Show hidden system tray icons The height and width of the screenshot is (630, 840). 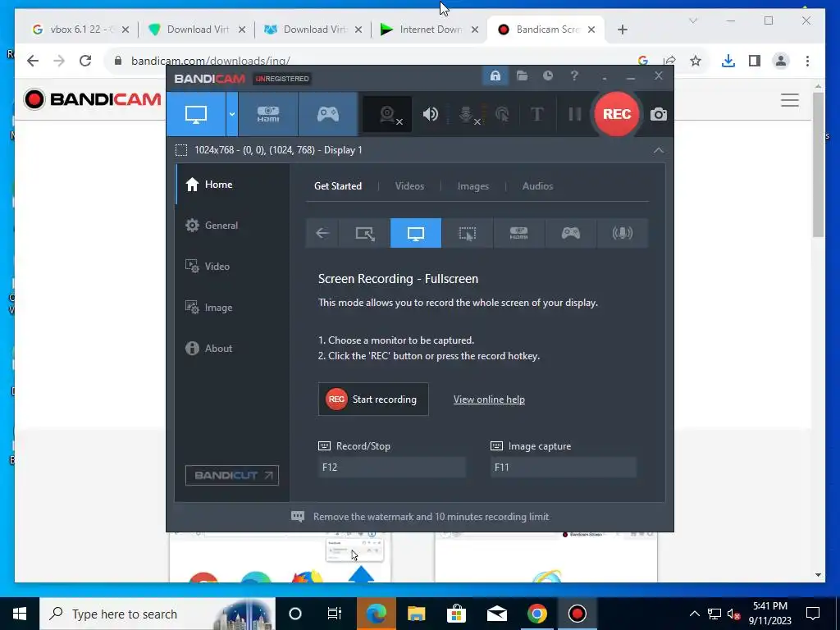694,614
